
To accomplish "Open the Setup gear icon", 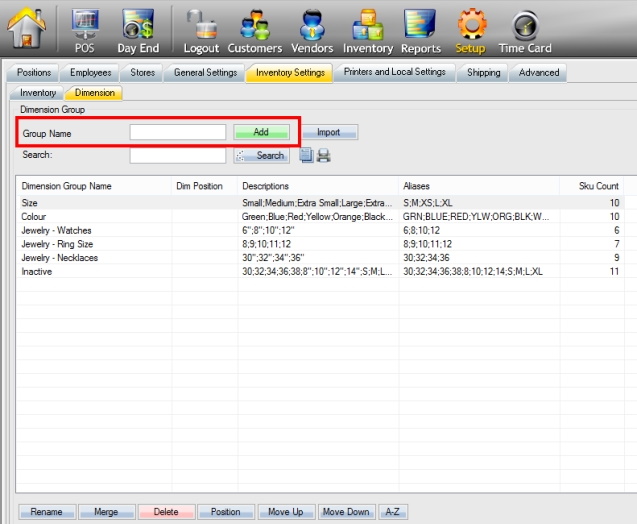I will [x=470, y=31].
